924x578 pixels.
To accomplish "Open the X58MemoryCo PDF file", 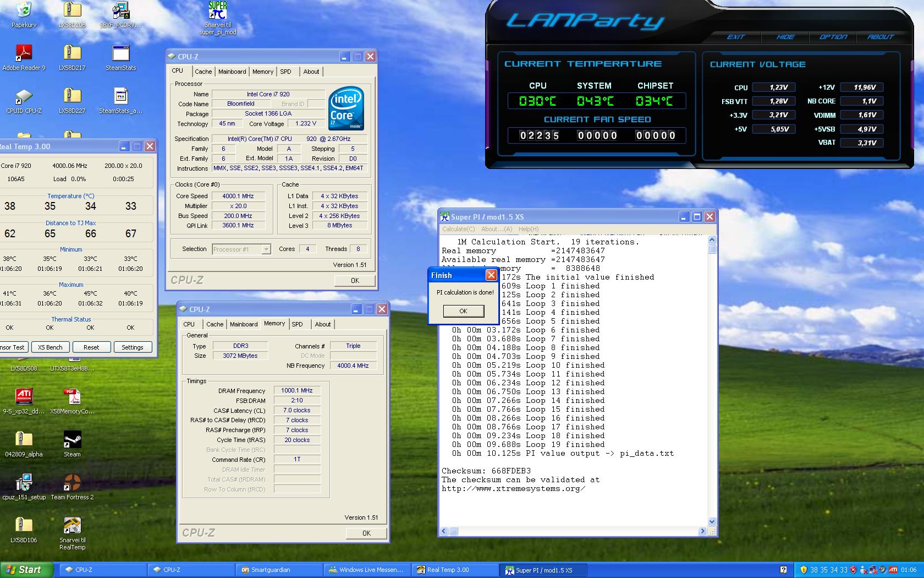I will [72, 396].
